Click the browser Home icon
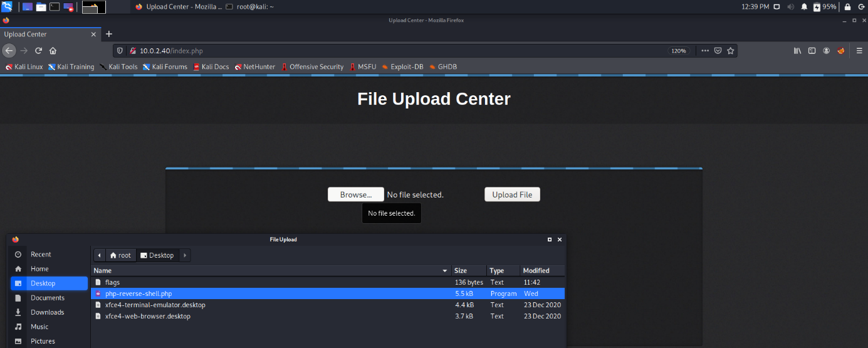Image resolution: width=868 pixels, height=348 pixels. (53, 51)
